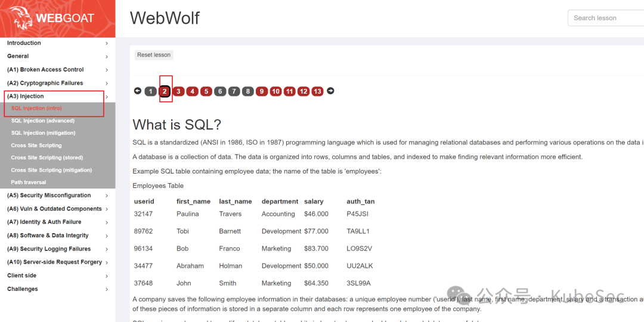Viewport: 644px width, 322px height.
Task: Click chevron beside (A3) Injection
Action: point(107,97)
